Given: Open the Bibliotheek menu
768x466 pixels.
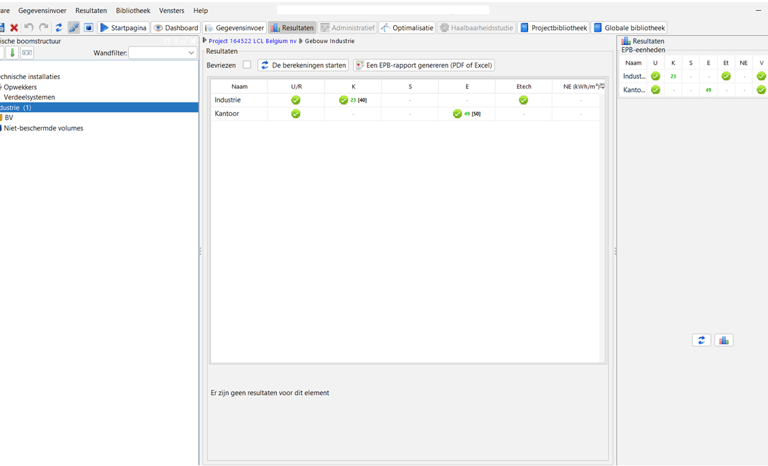Looking at the screenshot, I should click(133, 10).
